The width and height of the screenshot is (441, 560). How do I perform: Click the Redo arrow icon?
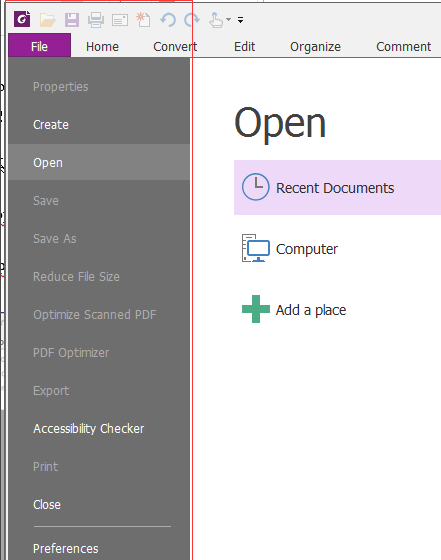[x=192, y=20]
